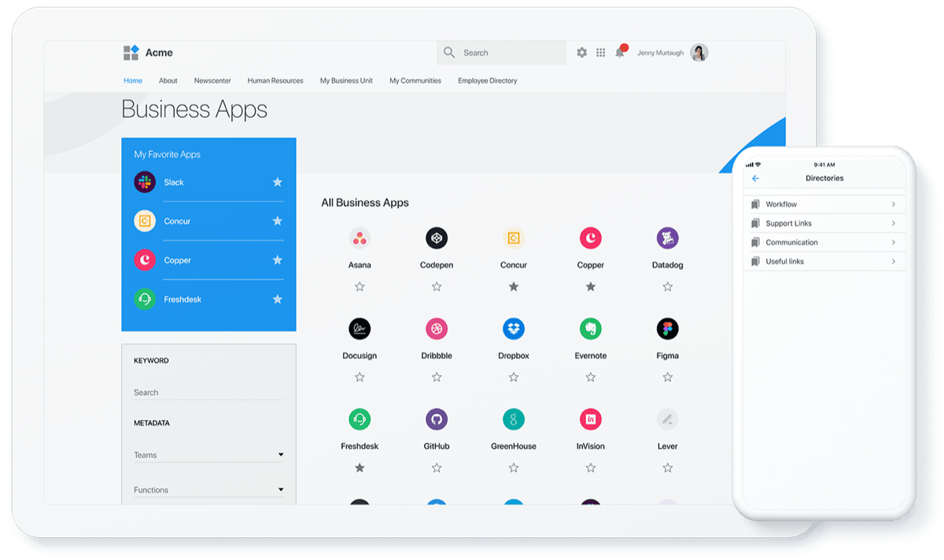This screenshot has height=560, width=944.
Task: Open the InVision app icon
Action: click(591, 419)
